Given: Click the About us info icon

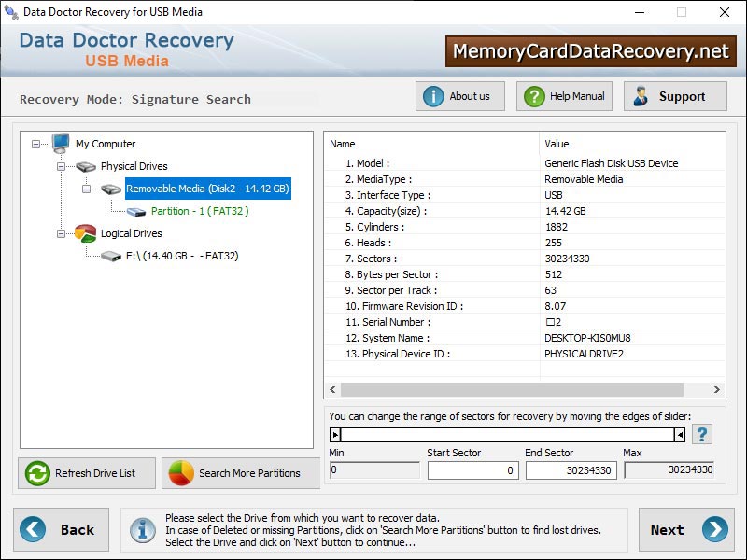Looking at the screenshot, I should [435, 95].
